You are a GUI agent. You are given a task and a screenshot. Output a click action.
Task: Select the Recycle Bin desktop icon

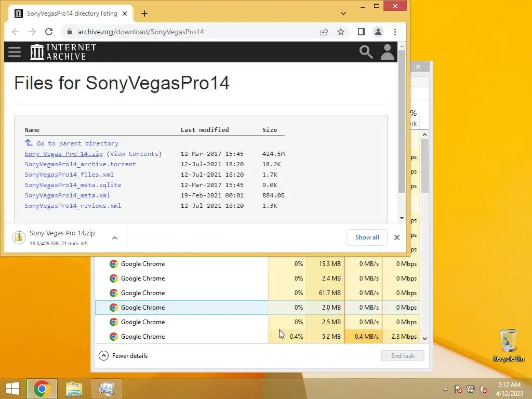coord(508,345)
